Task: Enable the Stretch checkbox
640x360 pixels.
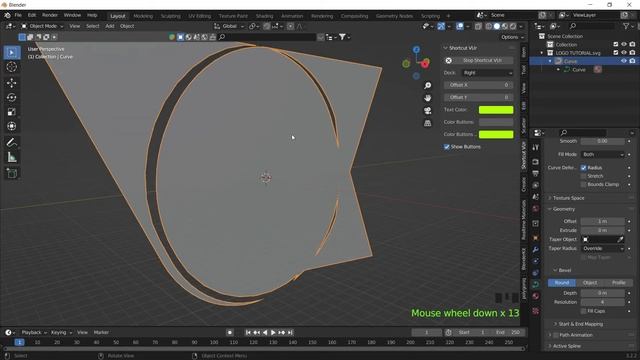Action: coord(583,176)
